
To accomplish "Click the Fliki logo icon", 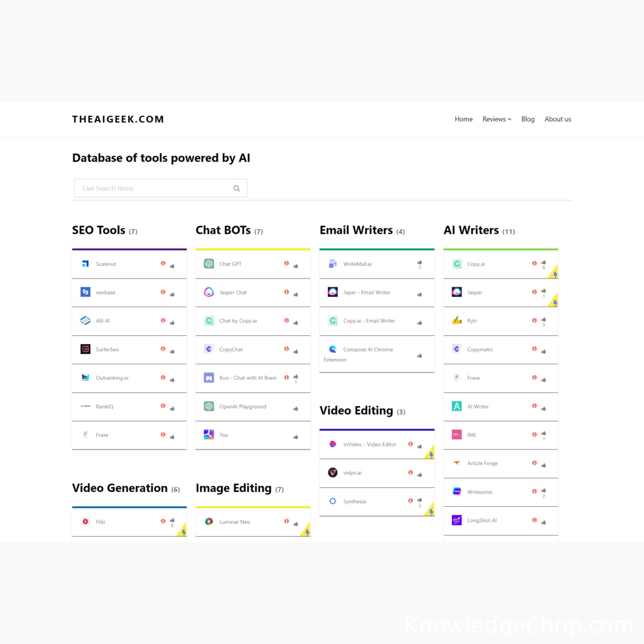I will pos(85,522).
